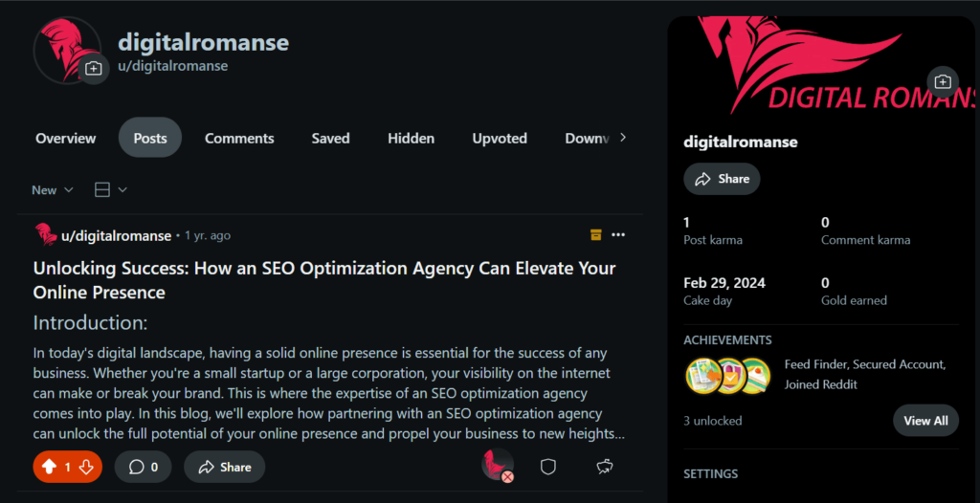
Task: Click the 'Post karma' label
Action: pyautogui.click(x=712, y=240)
